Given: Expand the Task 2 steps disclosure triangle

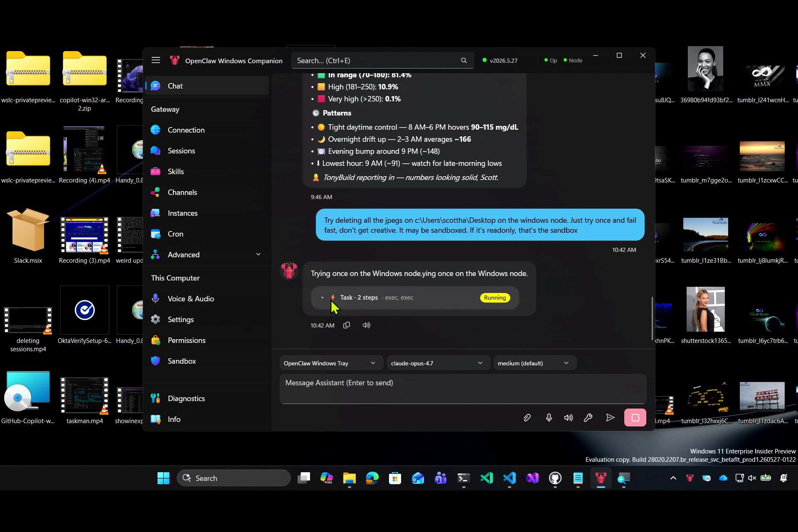Looking at the screenshot, I should click(x=323, y=298).
